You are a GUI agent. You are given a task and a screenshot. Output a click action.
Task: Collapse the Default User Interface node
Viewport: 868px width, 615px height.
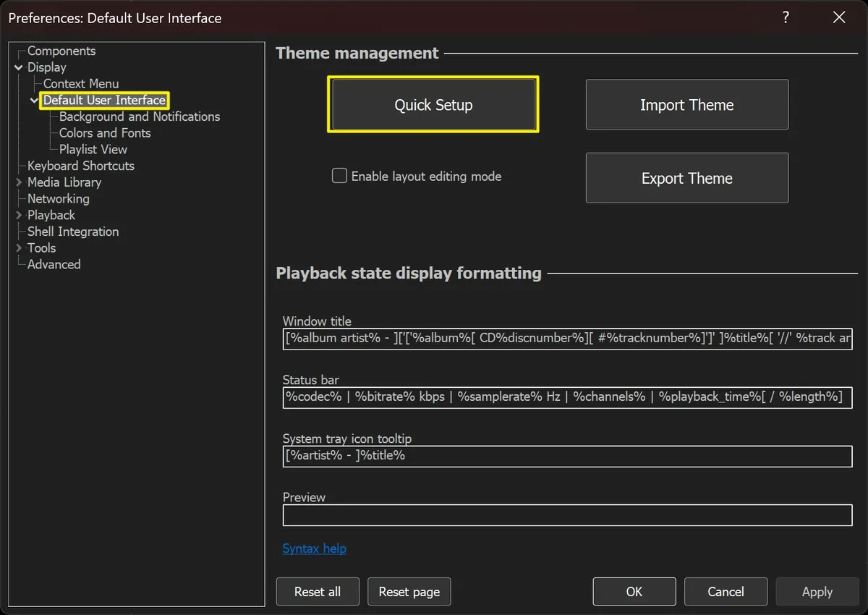tap(35, 101)
